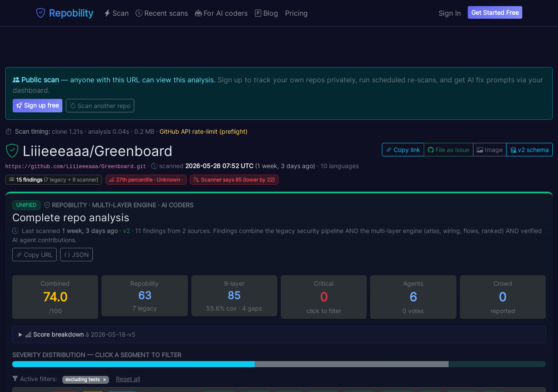Filter by the Critical 0 card
Viewport: 558px width, 392px height.
pos(324,297)
